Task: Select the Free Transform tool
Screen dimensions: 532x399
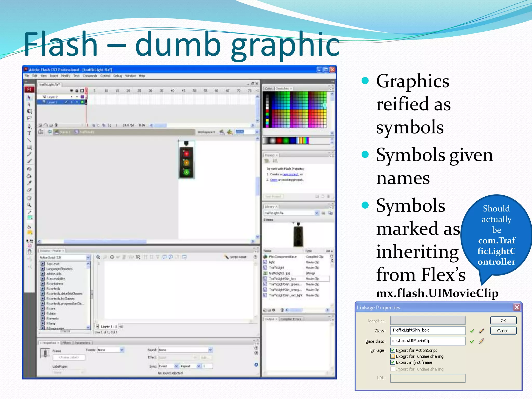Action: 29,111
